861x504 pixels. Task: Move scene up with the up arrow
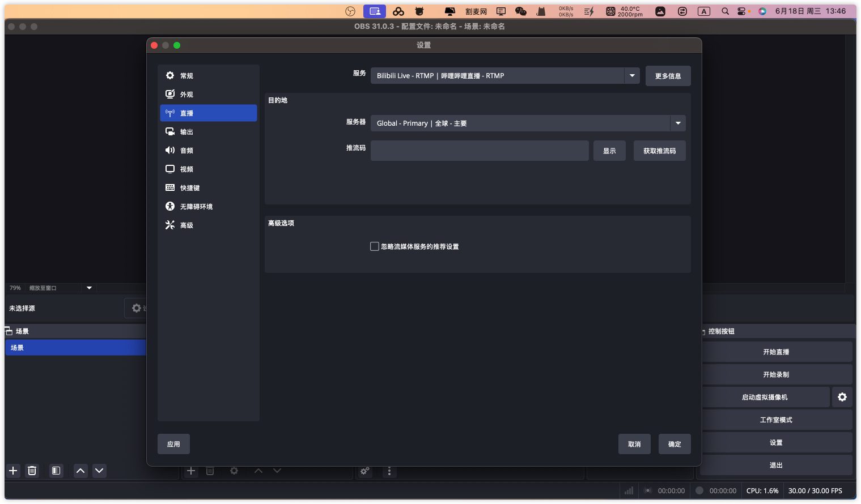[80, 471]
